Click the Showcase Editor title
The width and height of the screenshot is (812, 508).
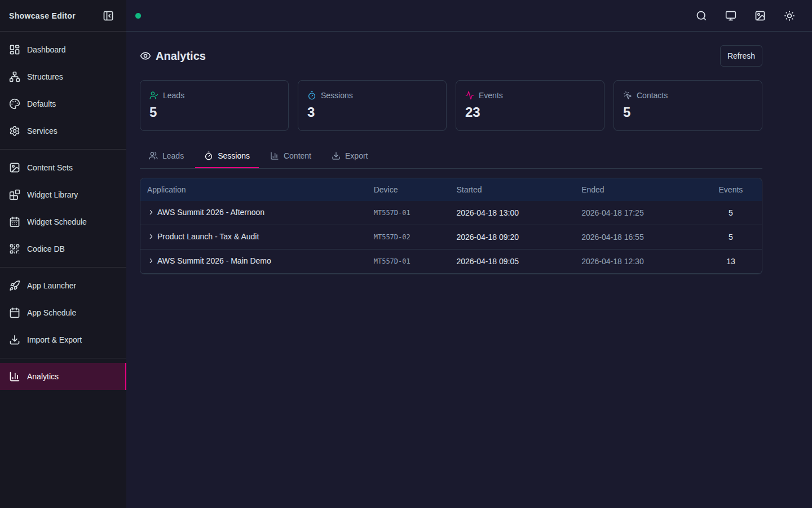tap(42, 16)
